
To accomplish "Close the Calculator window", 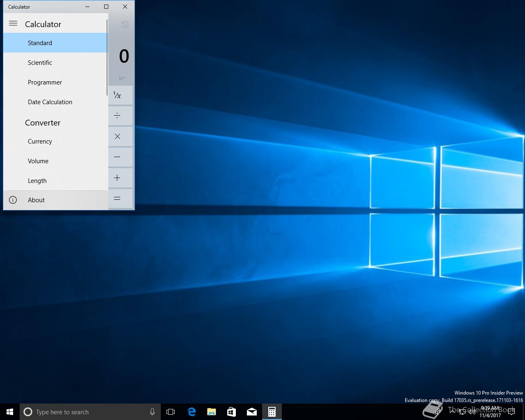I will coord(125,7).
